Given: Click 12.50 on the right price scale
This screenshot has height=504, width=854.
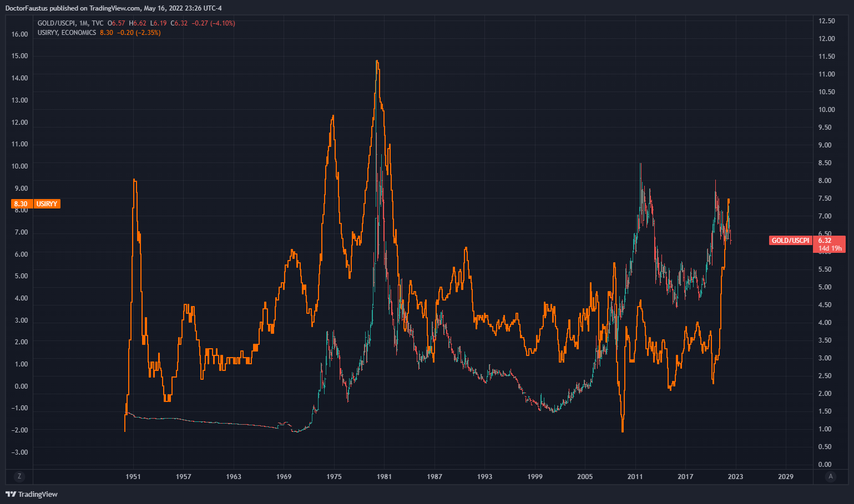Looking at the screenshot, I should [x=827, y=21].
